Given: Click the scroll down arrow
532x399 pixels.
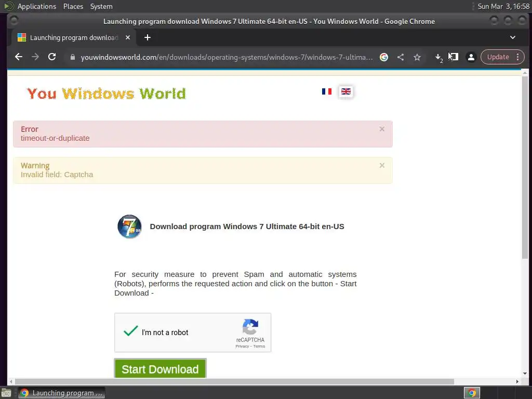Looking at the screenshot, I should 525,374.
